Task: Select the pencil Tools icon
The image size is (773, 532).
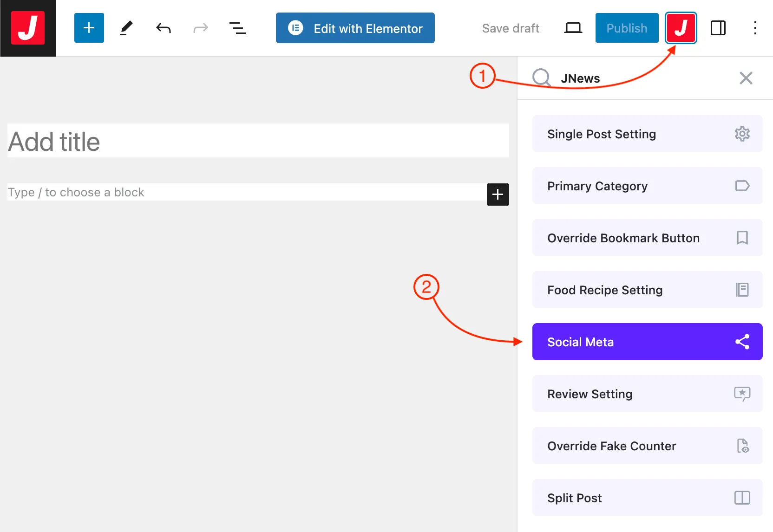Action: click(x=126, y=28)
